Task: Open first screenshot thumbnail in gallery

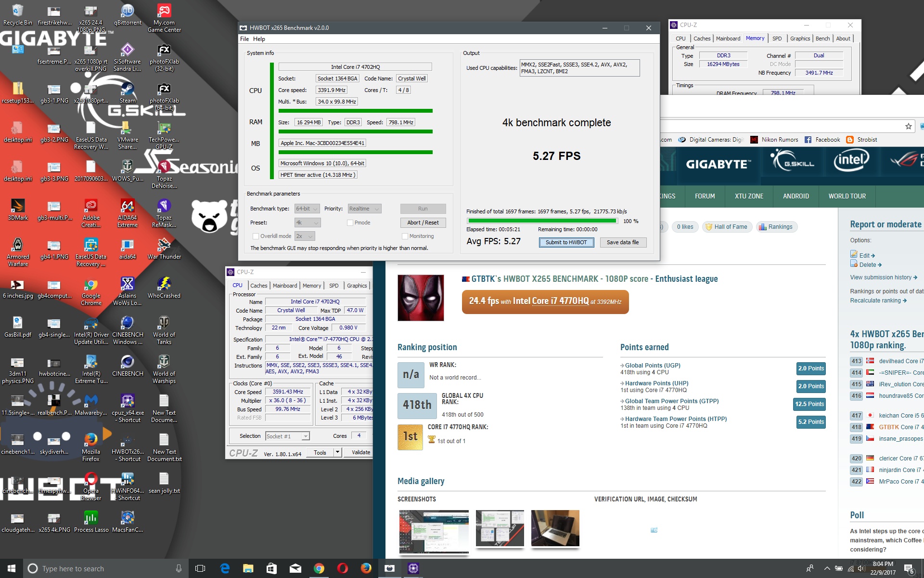Action: [434, 532]
